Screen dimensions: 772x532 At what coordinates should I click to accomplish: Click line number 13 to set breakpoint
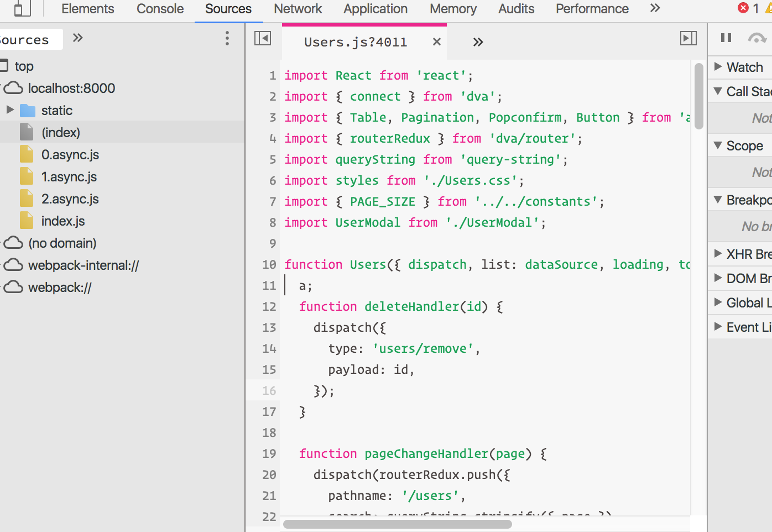(x=269, y=327)
